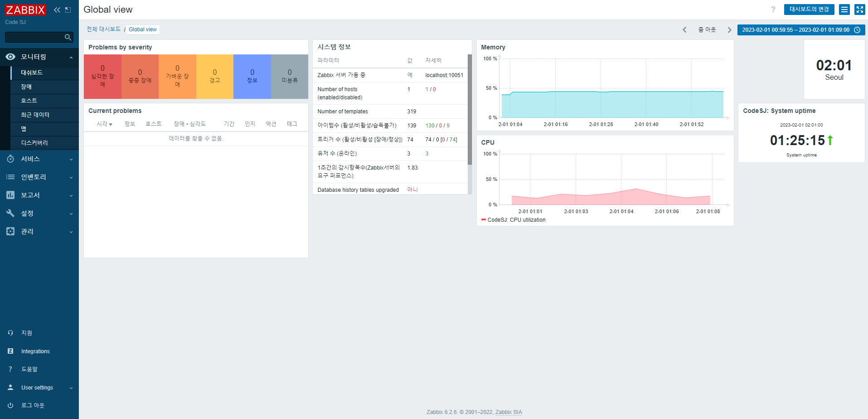The height and width of the screenshot is (419, 868).
Task: Click the Integrations sidebar link
Action: tap(35, 351)
